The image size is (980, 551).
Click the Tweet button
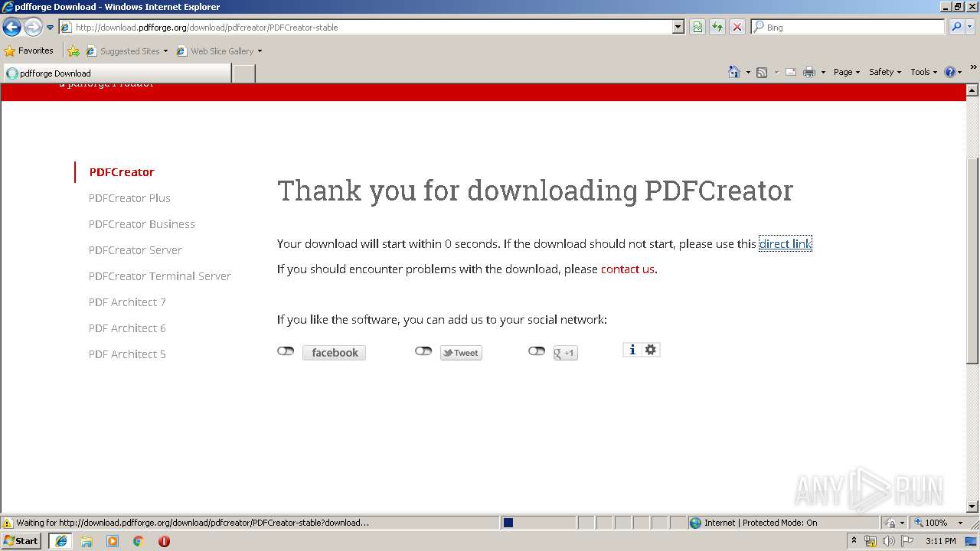[461, 353]
